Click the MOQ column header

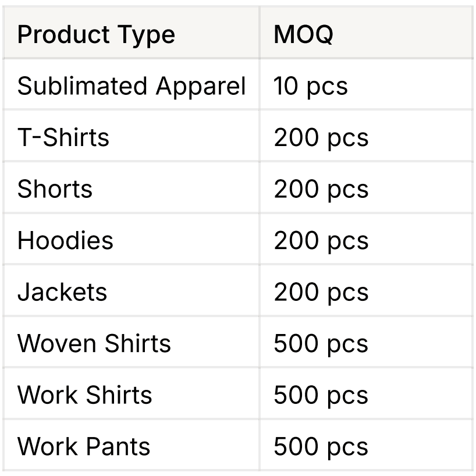click(303, 35)
